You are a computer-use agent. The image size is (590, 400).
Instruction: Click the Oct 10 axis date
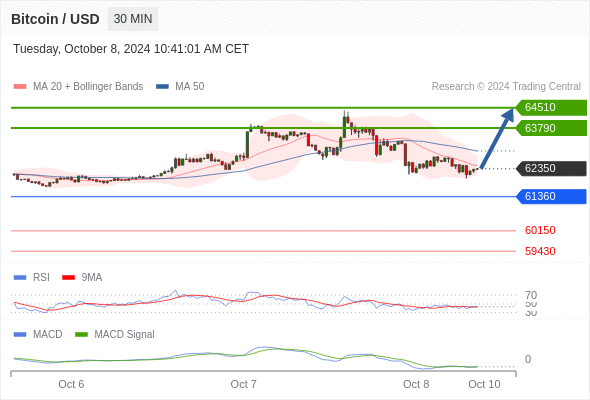coord(484,384)
